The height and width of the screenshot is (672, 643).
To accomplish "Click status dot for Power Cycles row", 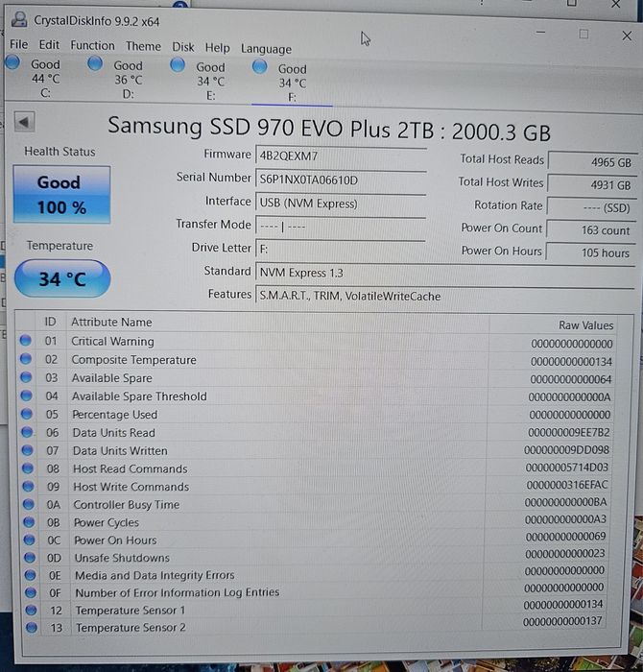I will (29, 522).
